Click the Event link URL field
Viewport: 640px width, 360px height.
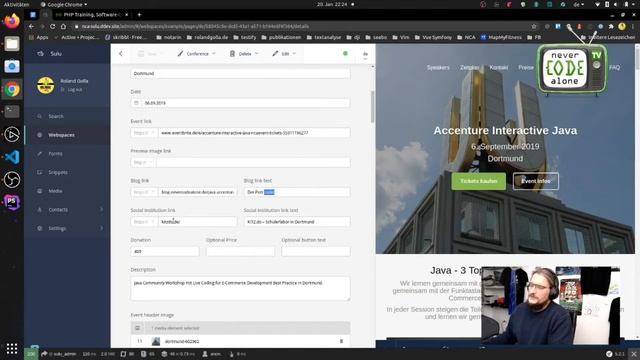[253, 133]
